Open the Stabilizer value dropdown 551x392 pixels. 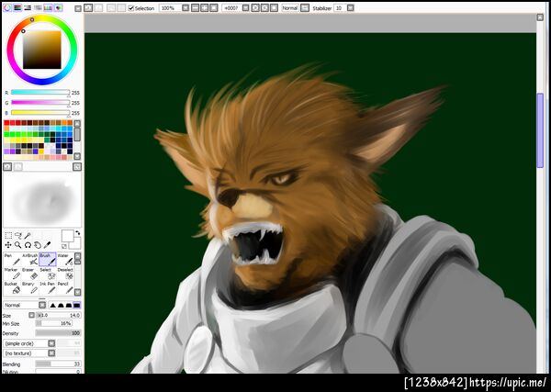pos(351,7)
